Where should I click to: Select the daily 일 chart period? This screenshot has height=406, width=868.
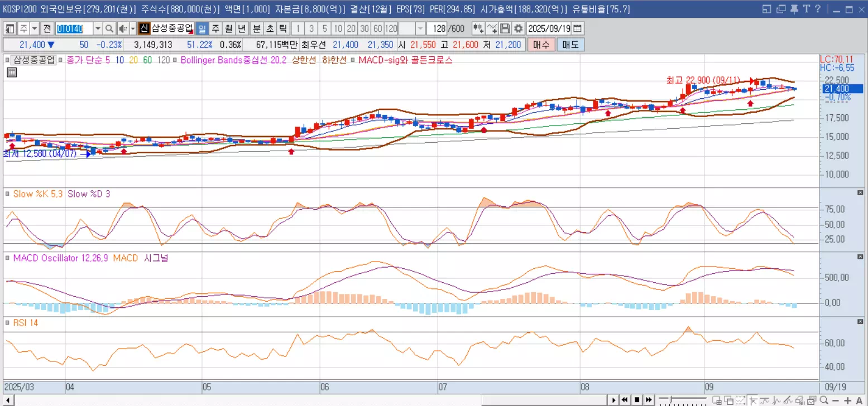(x=202, y=28)
